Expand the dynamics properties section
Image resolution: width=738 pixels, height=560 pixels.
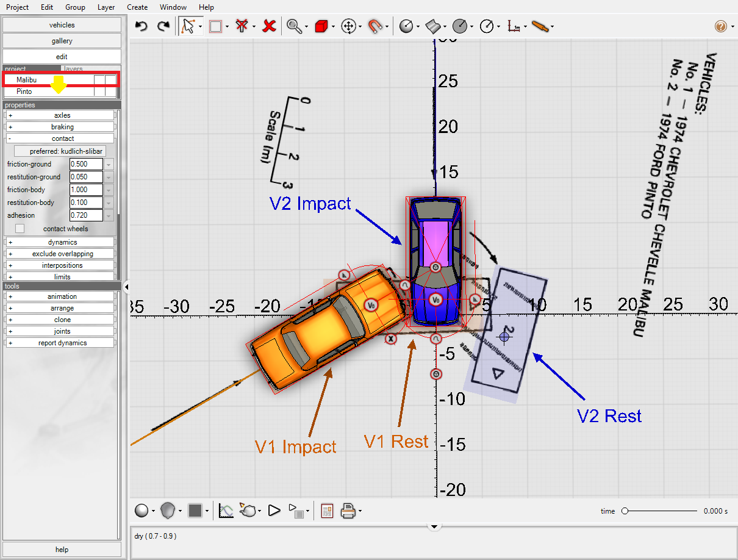[60, 242]
